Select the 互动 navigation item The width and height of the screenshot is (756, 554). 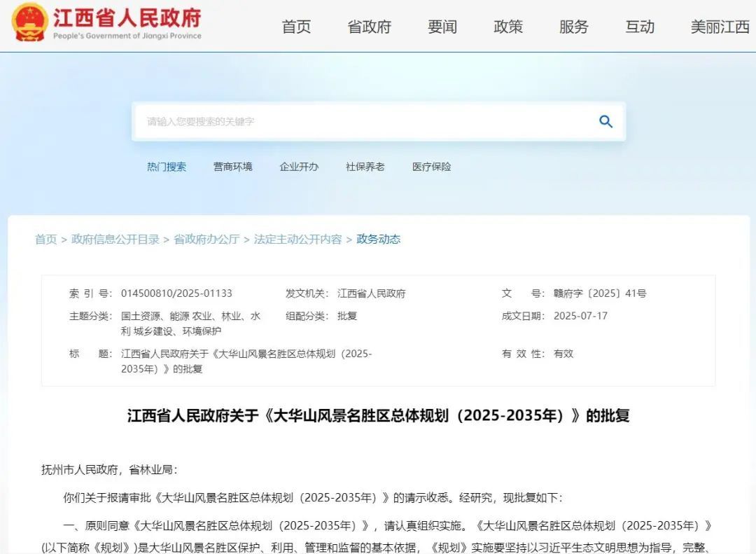pyautogui.click(x=639, y=26)
